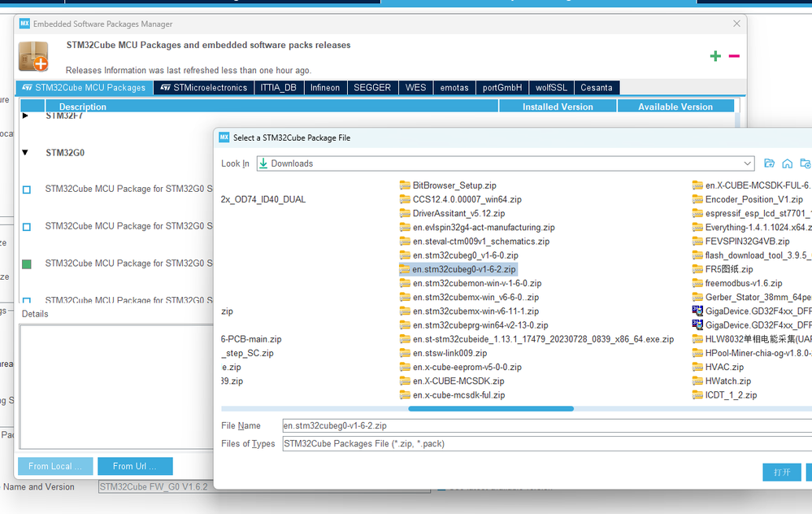The image size is (812, 514).
Task: Click the icon of ICDT_1_2.zip
Action: 697,395
